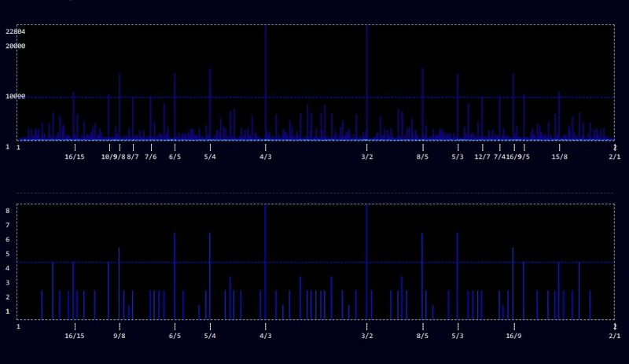Image resolution: width=629 pixels, height=364 pixels.
Task: Click the 6 on bottom chart y-axis
Action: [8, 240]
